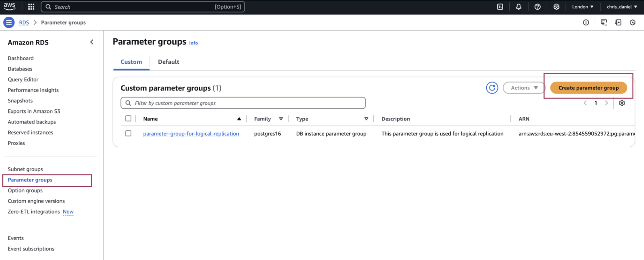Screen dimensions: 644x260
Task: Open Reserved instances in sidebar
Action: pos(30,132)
